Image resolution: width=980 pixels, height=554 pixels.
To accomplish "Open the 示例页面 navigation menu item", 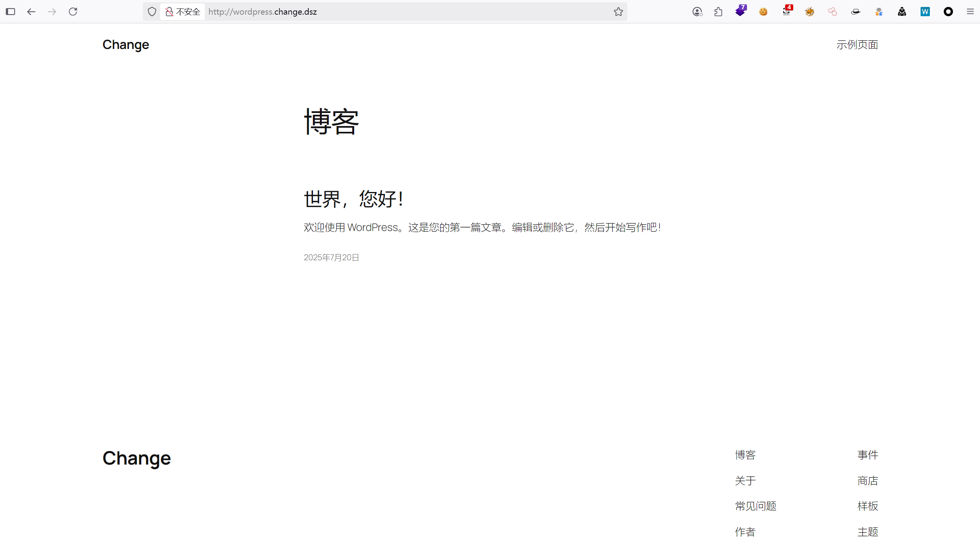I will coord(857,45).
